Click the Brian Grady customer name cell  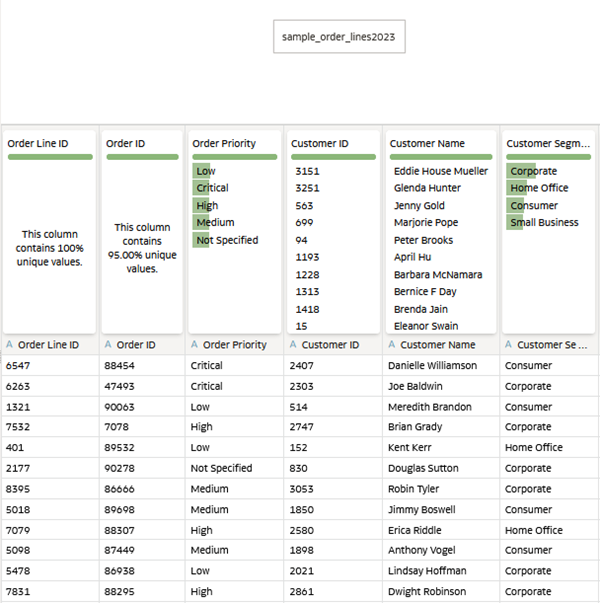click(441, 426)
